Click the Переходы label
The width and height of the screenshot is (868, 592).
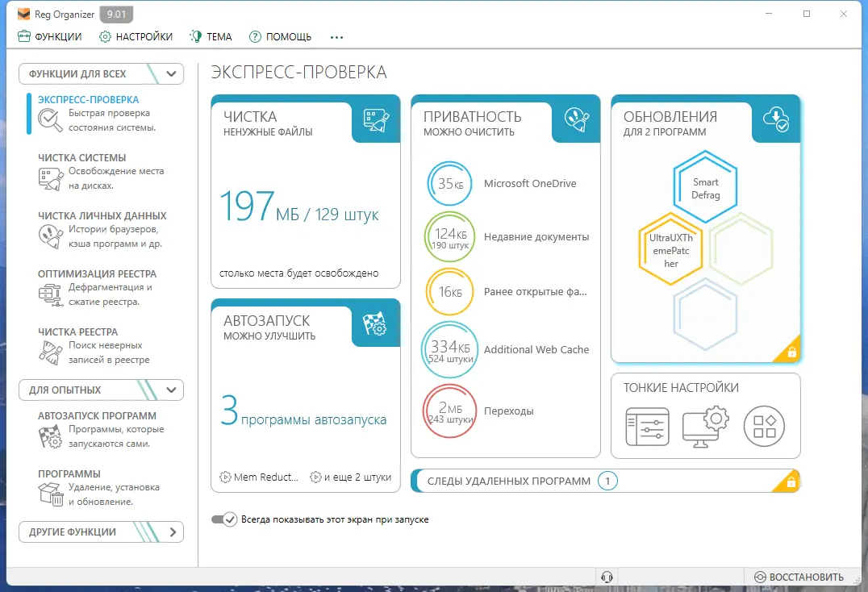click(x=509, y=411)
